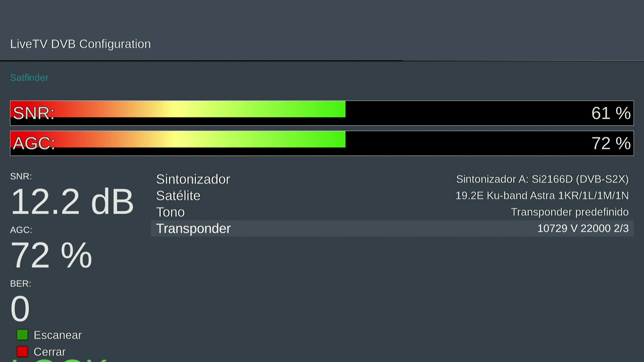Viewport: 644px width, 362px height.
Task: Click the LiveTV DVB Configuration title
Action: (80, 44)
